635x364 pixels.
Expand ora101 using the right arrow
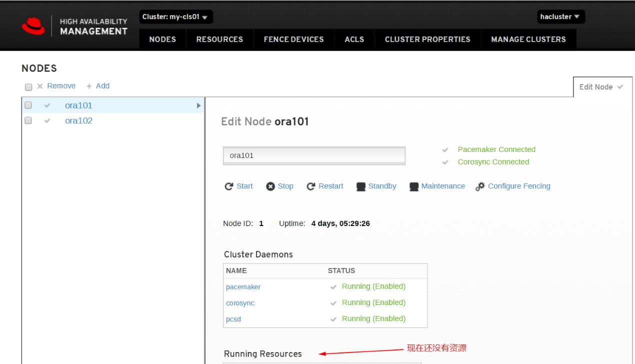[x=198, y=105]
